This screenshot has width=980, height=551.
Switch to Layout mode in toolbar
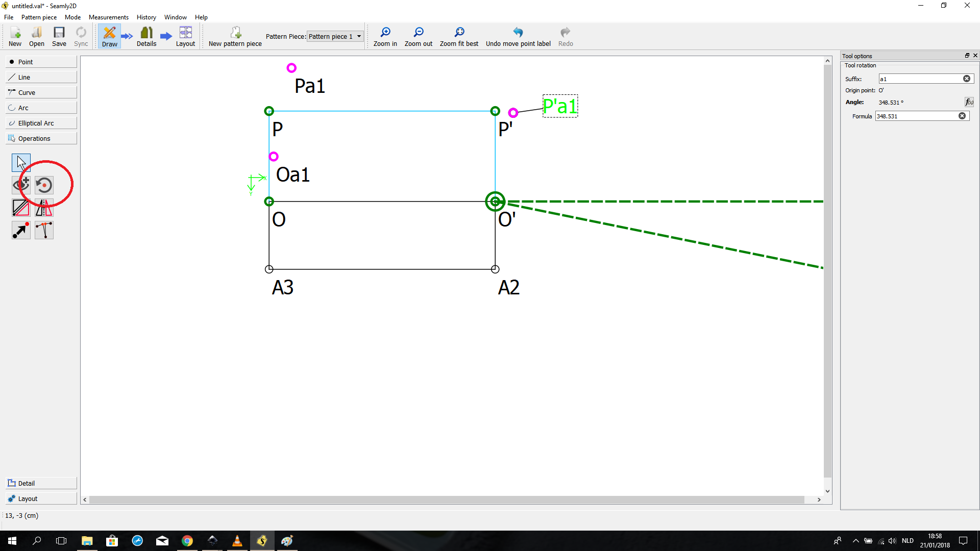tap(185, 37)
